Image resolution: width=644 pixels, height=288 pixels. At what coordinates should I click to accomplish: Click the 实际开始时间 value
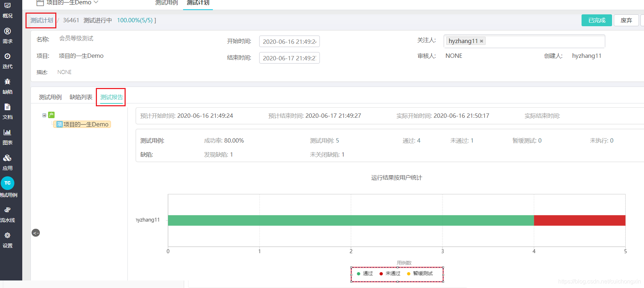pos(461,116)
